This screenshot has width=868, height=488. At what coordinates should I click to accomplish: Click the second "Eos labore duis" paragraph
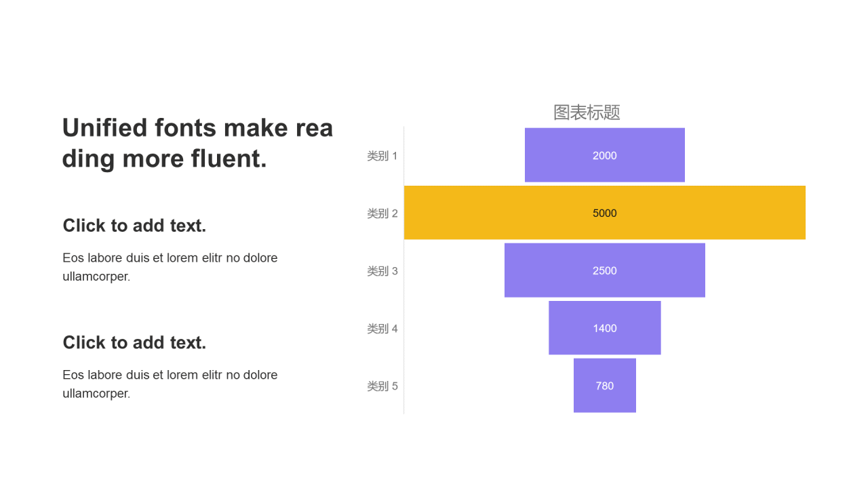pyautogui.click(x=170, y=384)
